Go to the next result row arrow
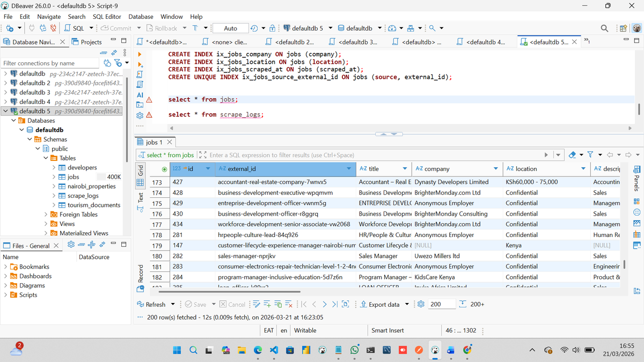Viewport: 644px width, 362px height. (325, 304)
